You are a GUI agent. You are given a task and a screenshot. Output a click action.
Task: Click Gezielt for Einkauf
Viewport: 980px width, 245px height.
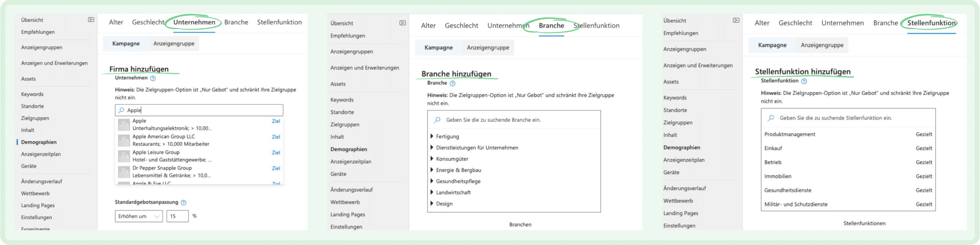coord(924,148)
